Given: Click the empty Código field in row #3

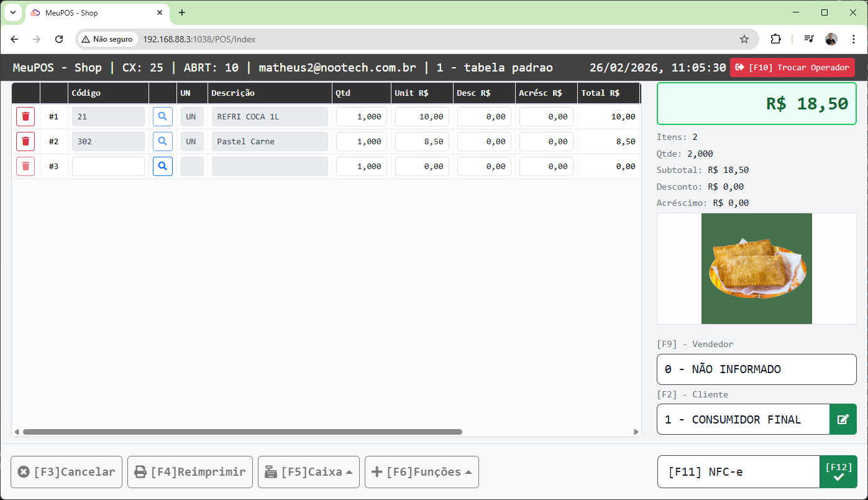Looking at the screenshot, I should pos(108,167).
